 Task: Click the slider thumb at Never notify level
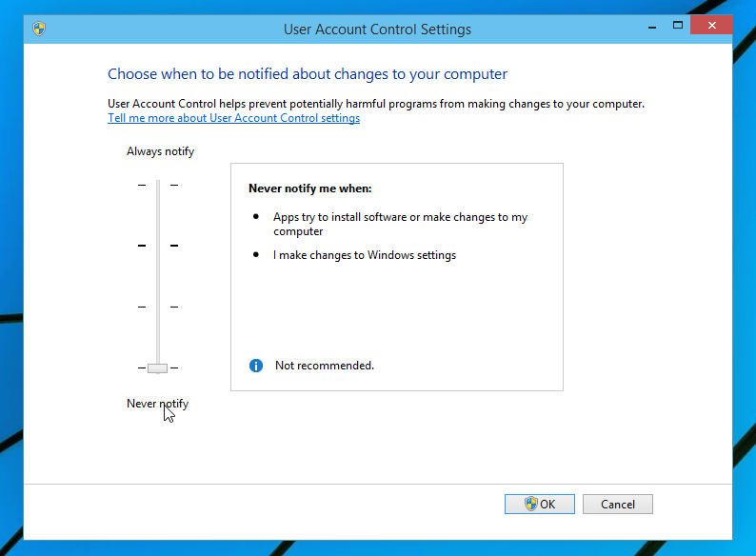(x=158, y=368)
